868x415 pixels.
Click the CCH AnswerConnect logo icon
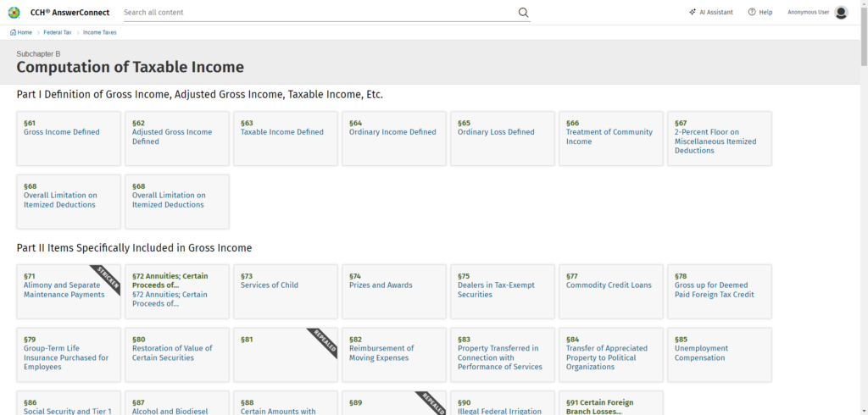pos(14,12)
